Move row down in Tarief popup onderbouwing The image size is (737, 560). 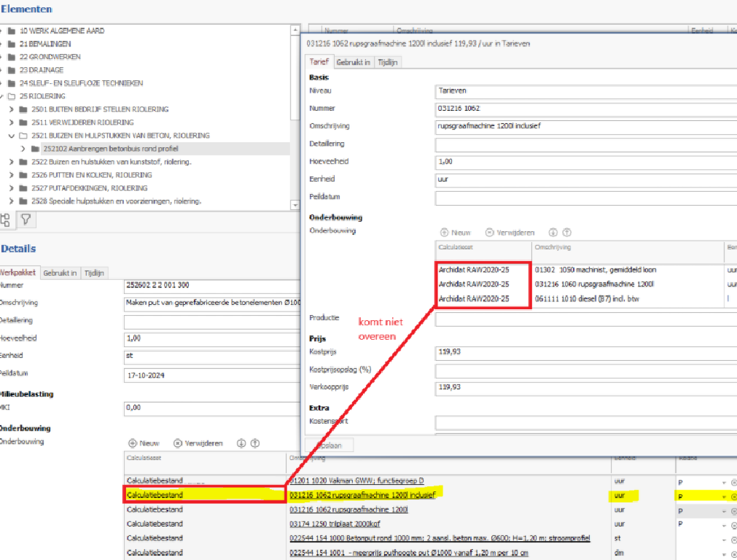click(553, 233)
